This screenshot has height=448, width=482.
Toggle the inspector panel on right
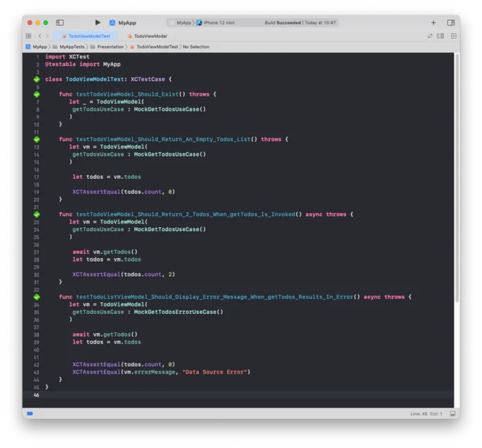click(x=450, y=23)
